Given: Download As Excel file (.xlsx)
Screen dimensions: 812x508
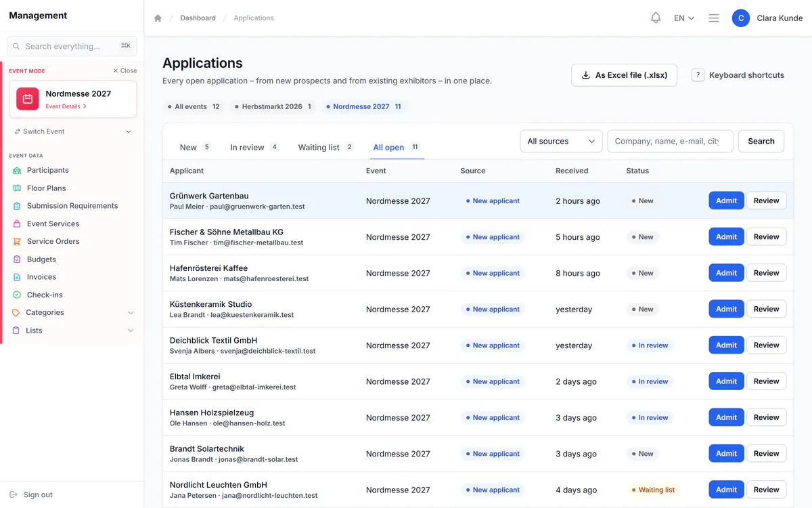Looking at the screenshot, I should (x=624, y=75).
